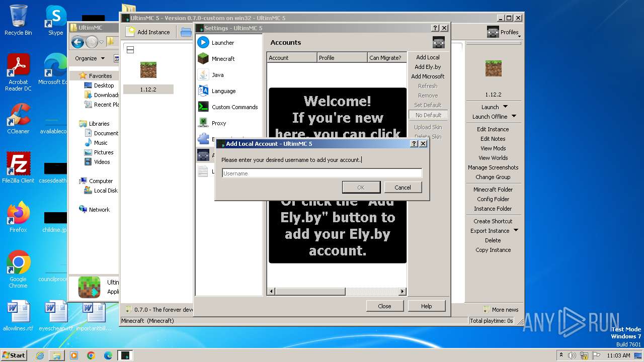Click the Account column header

pos(292,58)
